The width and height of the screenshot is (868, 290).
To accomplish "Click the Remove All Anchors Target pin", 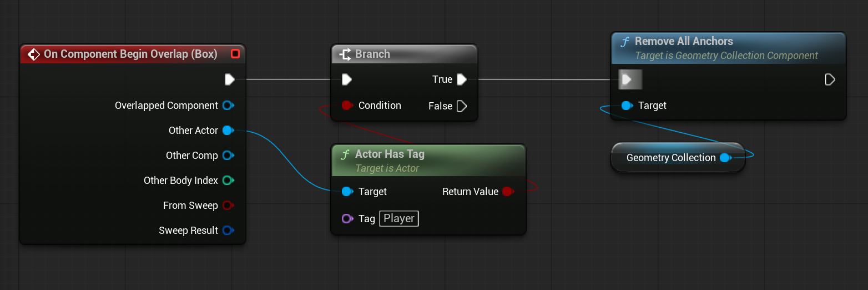I will (627, 106).
